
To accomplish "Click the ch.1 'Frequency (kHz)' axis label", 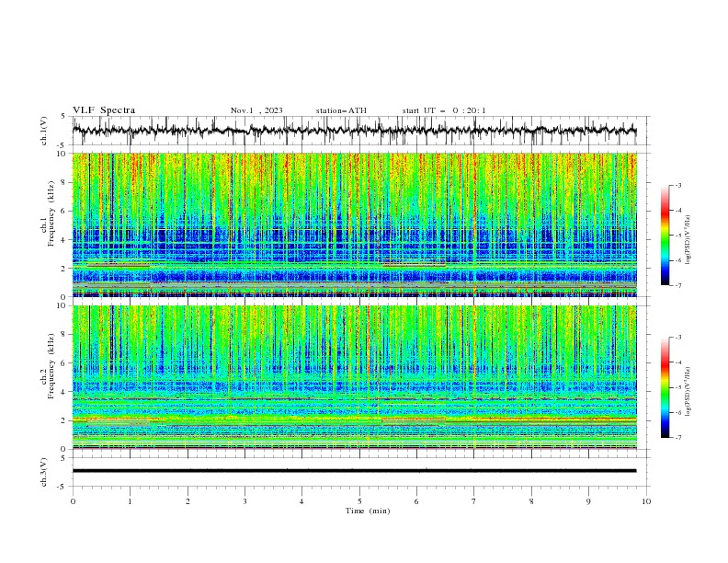I will [x=51, y=214].
